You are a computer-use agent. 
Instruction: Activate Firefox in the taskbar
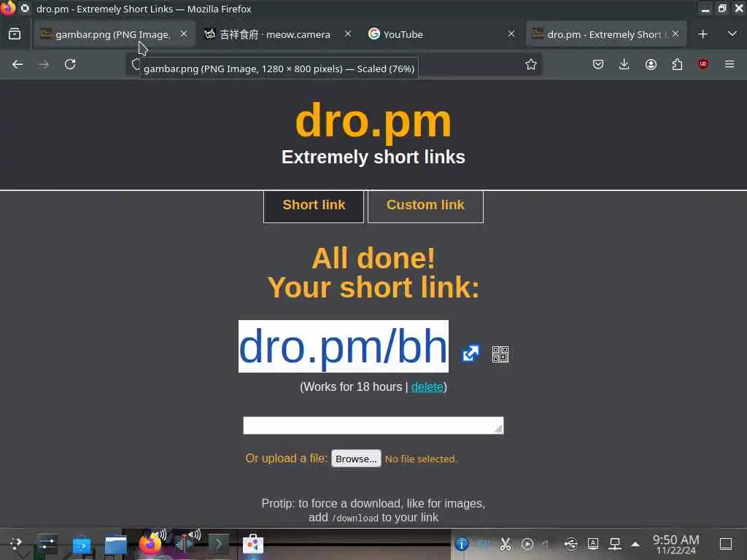pos(150,544)
